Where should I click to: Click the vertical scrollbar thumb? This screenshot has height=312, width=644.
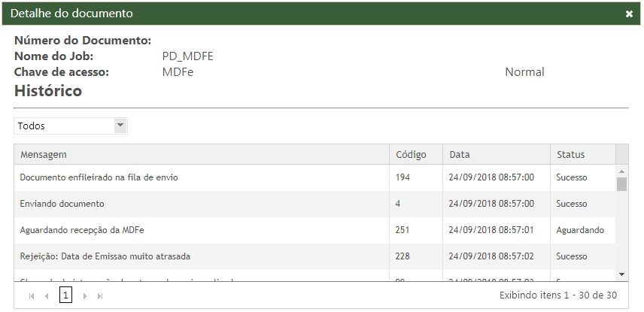click(621, 185)
